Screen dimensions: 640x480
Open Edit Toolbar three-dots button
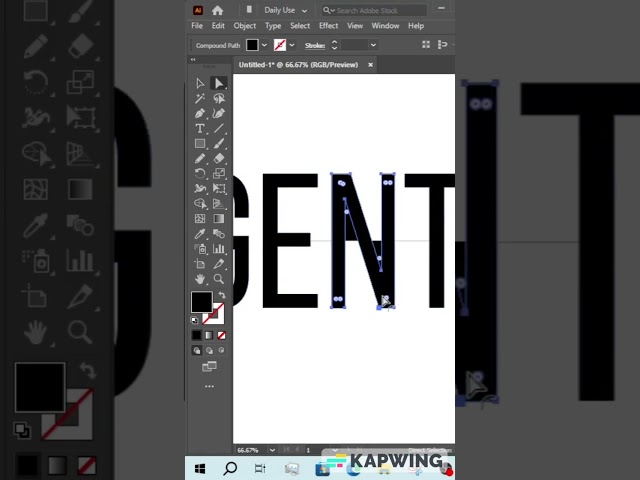[x=209, y=386]
